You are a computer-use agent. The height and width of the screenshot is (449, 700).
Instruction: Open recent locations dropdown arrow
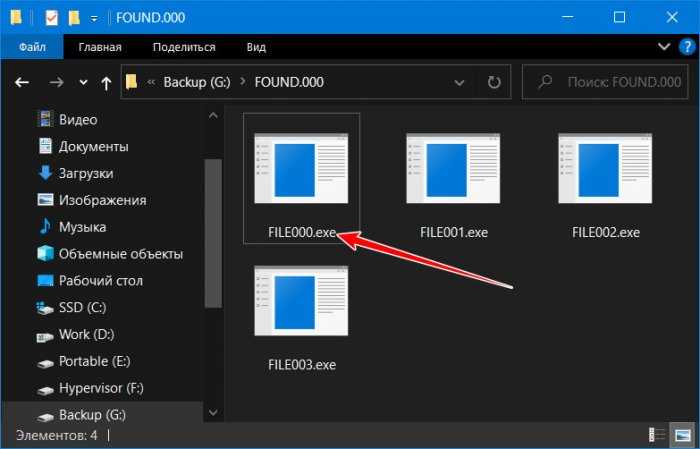[x=83, y=83]
